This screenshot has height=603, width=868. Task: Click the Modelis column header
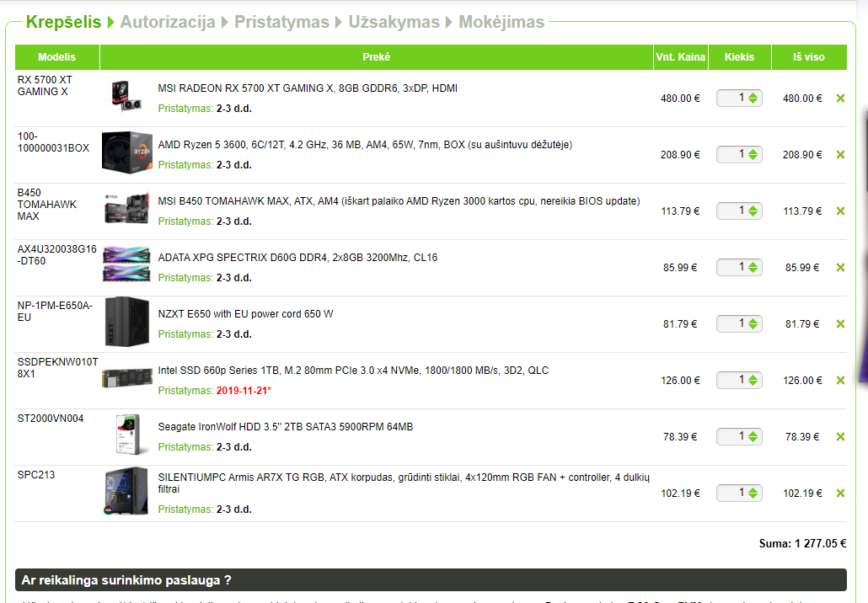(x=57, y=57)
